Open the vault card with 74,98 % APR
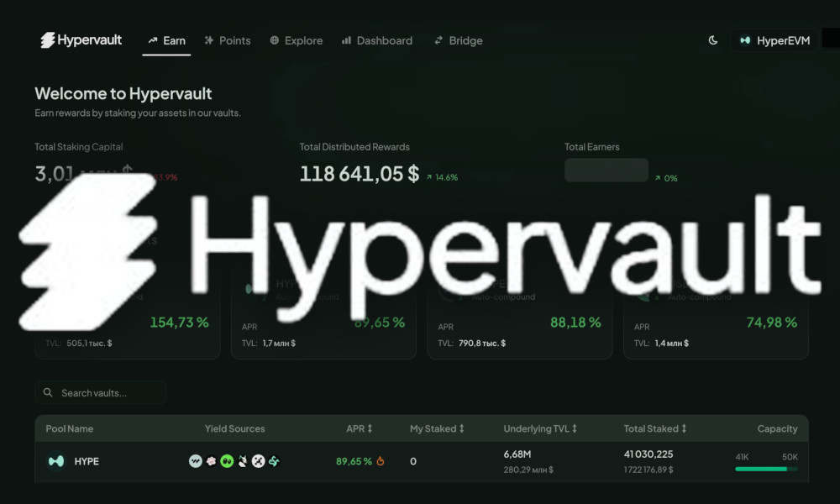The width and height of the screenshot is (840, 504). [716, 323]
